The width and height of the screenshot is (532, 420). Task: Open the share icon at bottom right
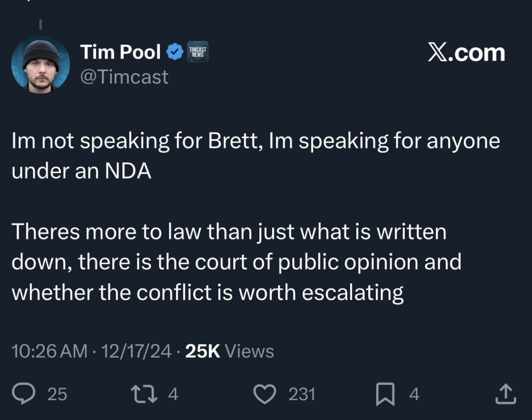(504, 394)
